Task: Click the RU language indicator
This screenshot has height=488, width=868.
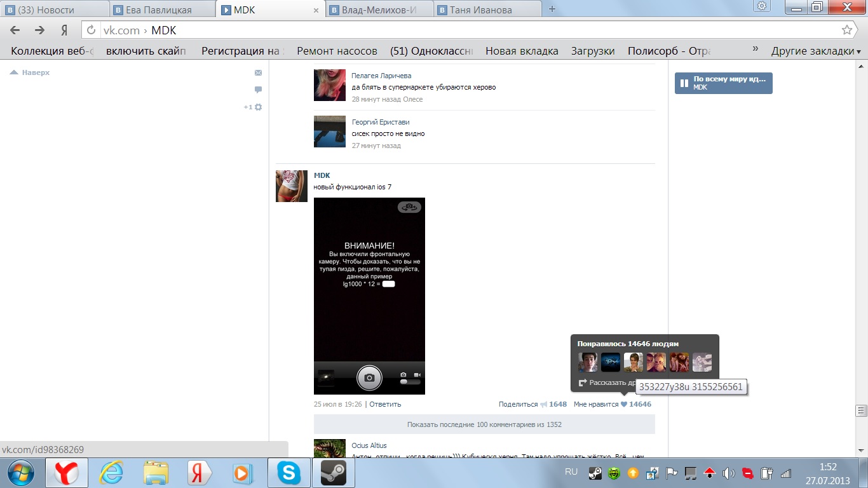Action: 571,471
